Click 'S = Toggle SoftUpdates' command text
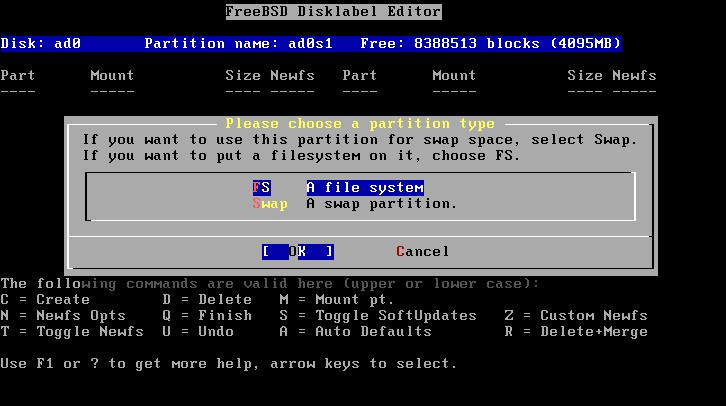Image resolution: width=726 pixels, height=406 pixels. point(378,316)
